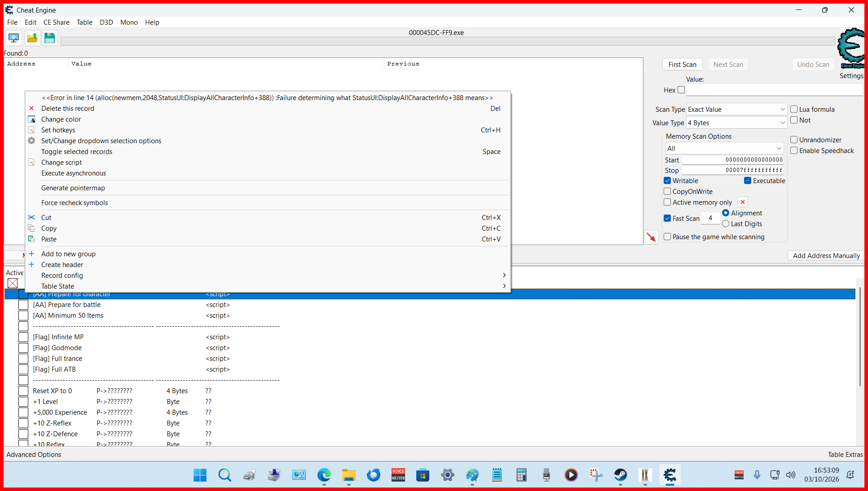Image resolution: width=868 pixels, height=491 pixels.
Task: Open the memory region All dropdown
Action: 724,149
